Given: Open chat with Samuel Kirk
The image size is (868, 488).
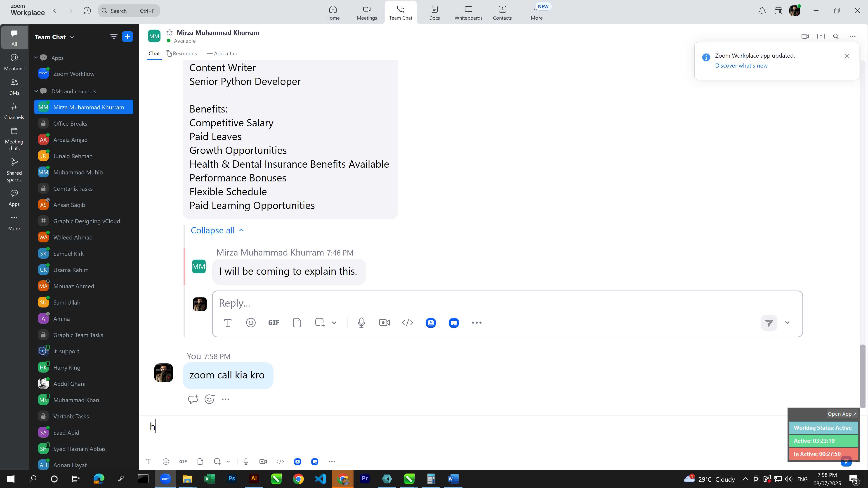Looking at the screenshot, I should [84, 253].
